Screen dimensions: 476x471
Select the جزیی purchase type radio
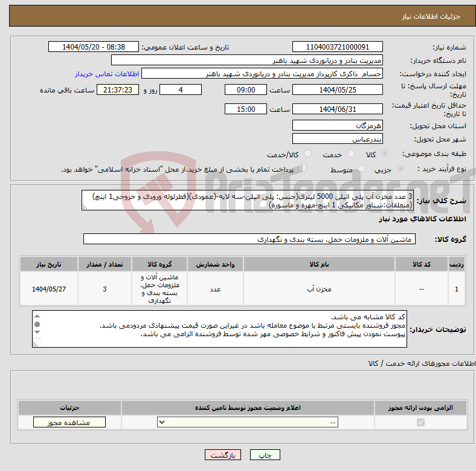(400, 168)
